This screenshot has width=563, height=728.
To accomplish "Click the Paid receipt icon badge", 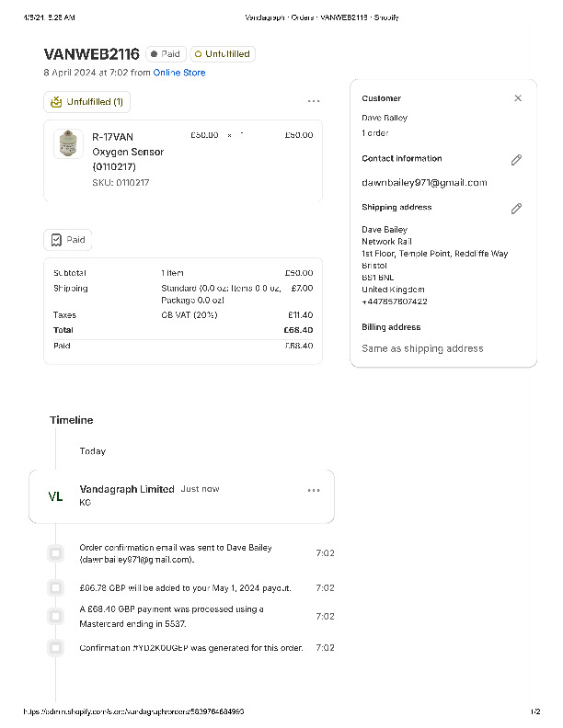I will [57, 240].
